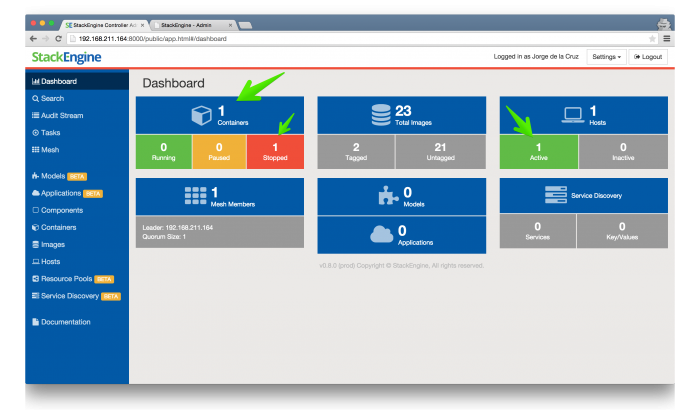
Task: Click the Hosts laptop icon tile
Action: (x=573, y=115)
